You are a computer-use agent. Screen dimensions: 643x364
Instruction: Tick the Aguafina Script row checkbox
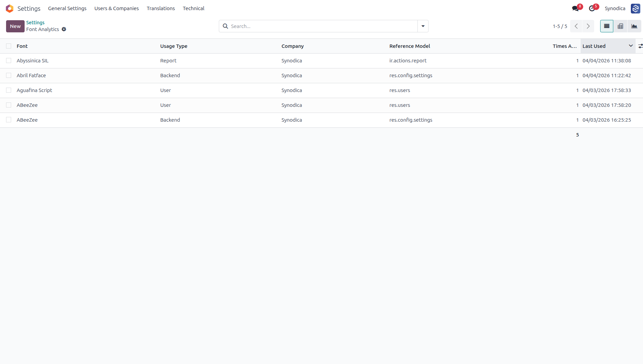tap(9, 90)
